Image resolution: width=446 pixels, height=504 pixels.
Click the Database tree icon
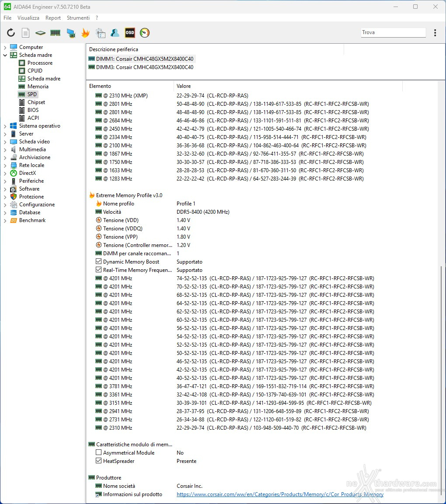[14, 212]
